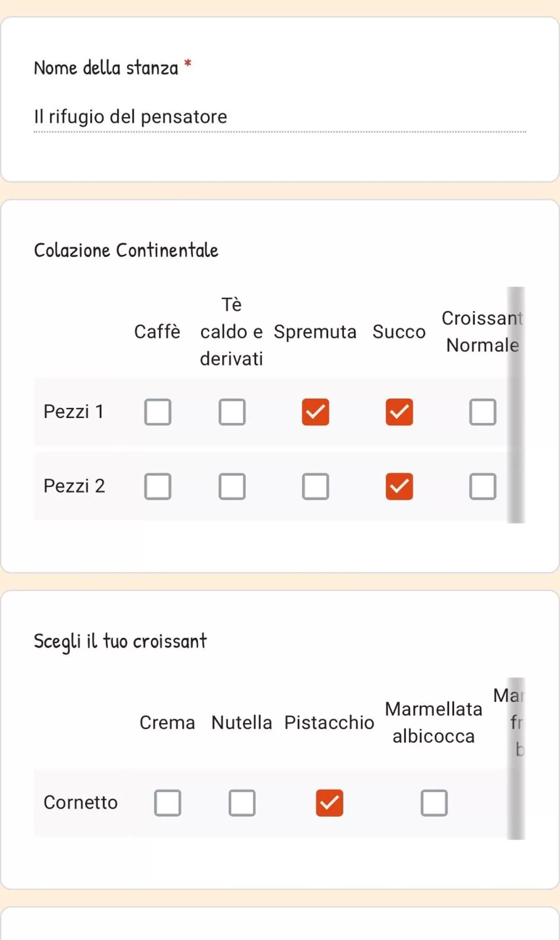Check Tè caldo e derivati for Pezzi 1

(x=232, y=412)
